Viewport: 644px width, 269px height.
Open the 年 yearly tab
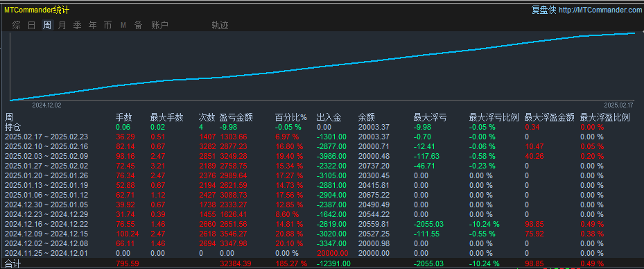pyautogui.click(x=93, y=26)
